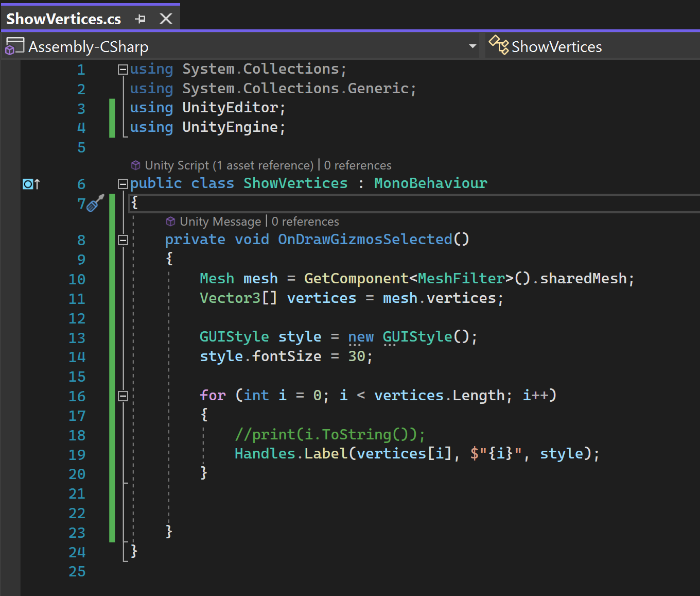Click the Unity Message cube icon above OnDrawGizmosSelected
Screen dimensions: 700x596
(x=170, y=221)
